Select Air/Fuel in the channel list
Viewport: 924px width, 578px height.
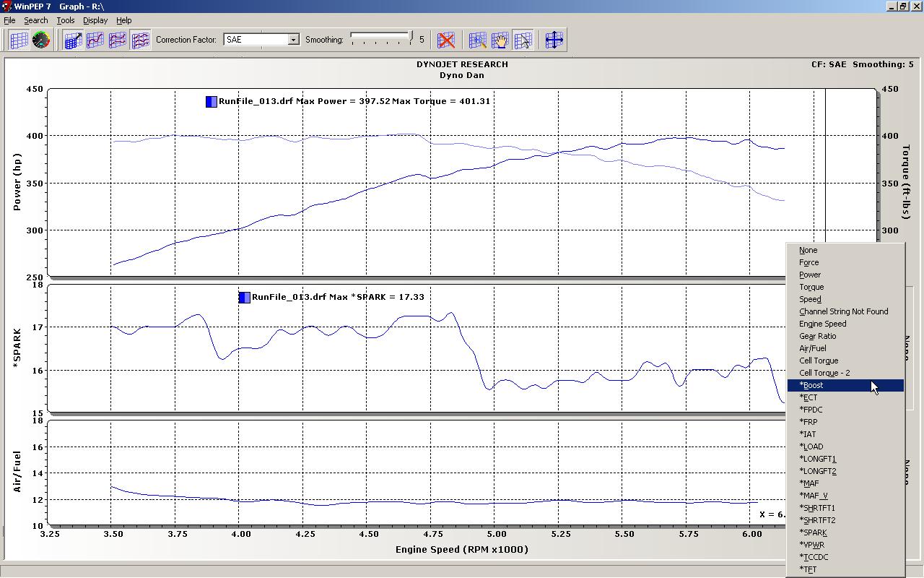pyautogui.click(x=812, y=348)
